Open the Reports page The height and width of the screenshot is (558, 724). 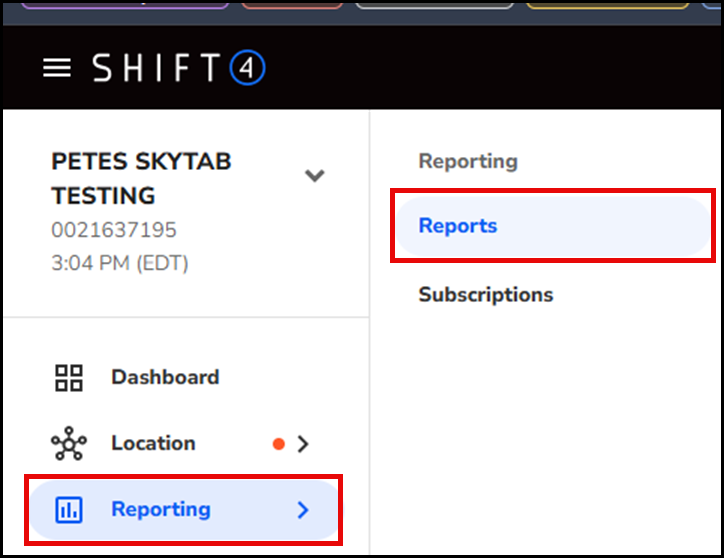458,226
